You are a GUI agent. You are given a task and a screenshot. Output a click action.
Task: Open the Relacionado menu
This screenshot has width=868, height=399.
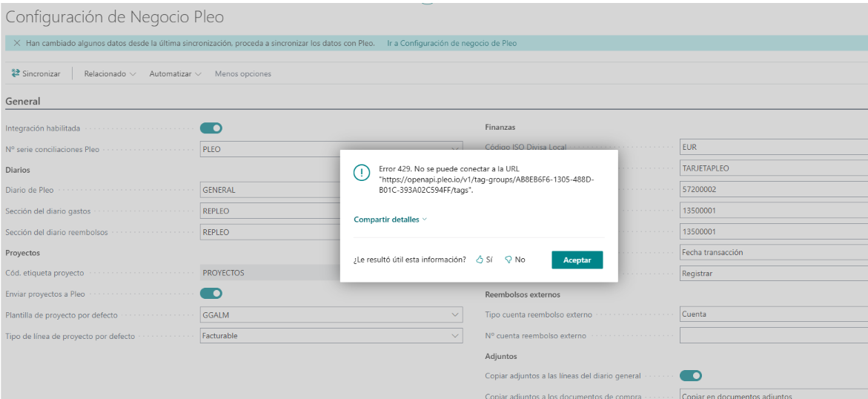(x=110, y=73)
